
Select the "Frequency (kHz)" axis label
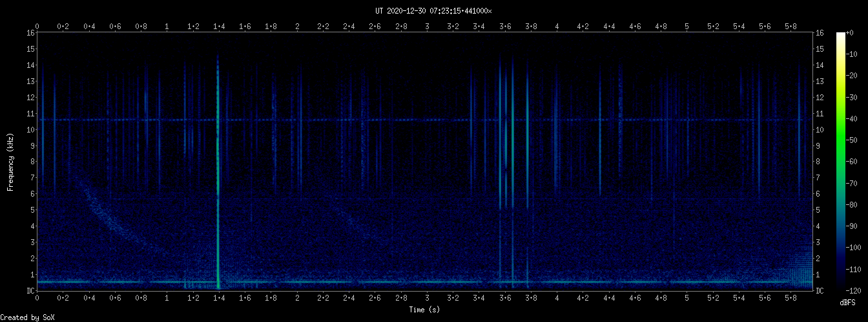click(x=10, y=162)
